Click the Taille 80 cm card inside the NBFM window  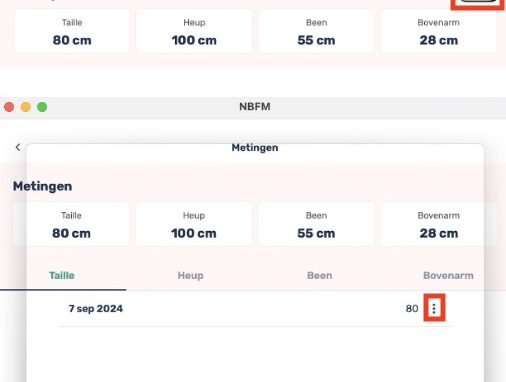click(71, 225)
